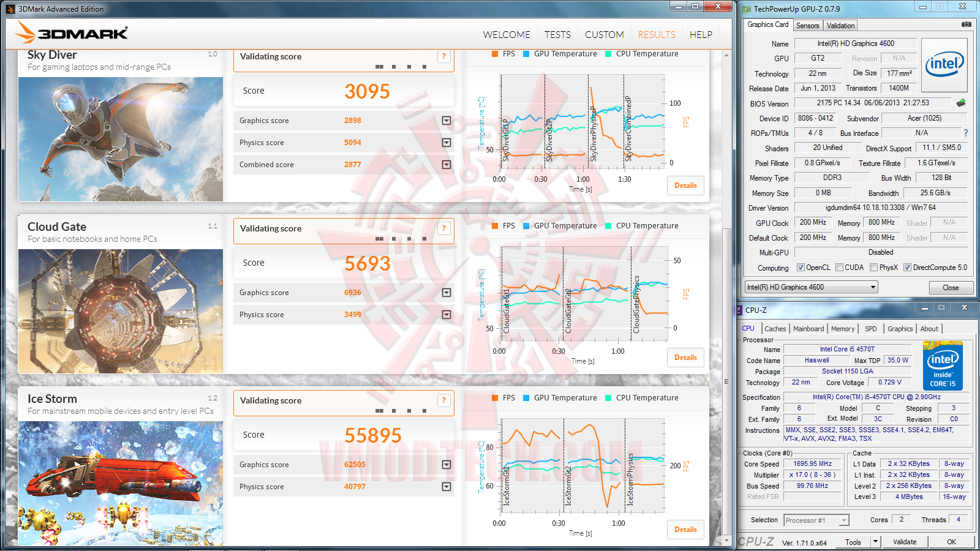Open the GPU selection dropdown in GPU-Z

(x=811, y=287)
